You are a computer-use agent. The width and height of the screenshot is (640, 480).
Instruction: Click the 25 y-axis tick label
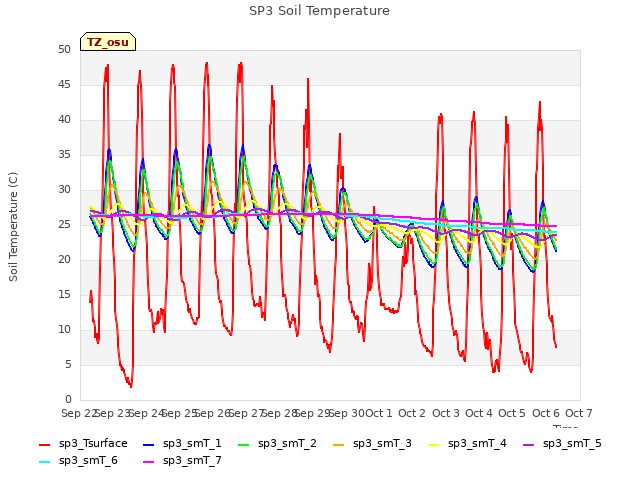point(64,224)
